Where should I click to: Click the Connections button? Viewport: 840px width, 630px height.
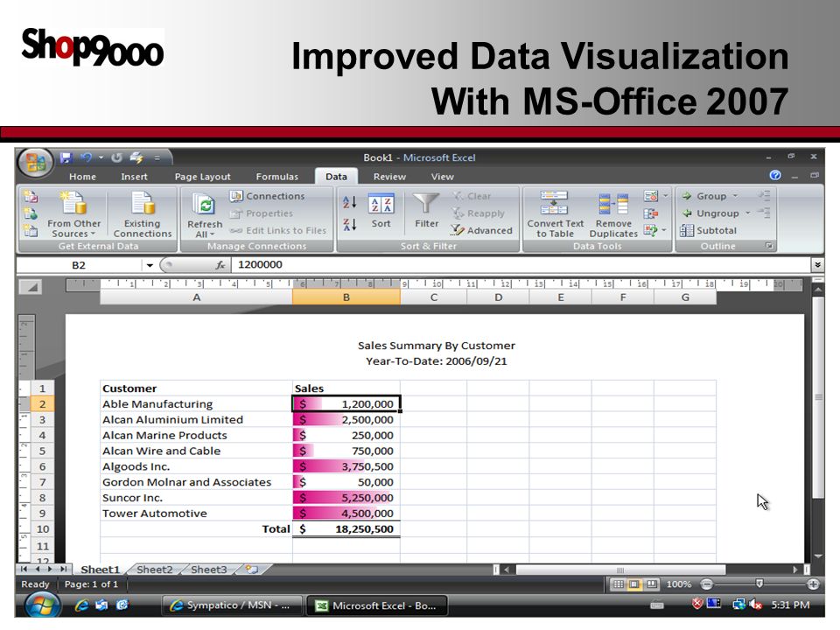click(x=268, y=196)
